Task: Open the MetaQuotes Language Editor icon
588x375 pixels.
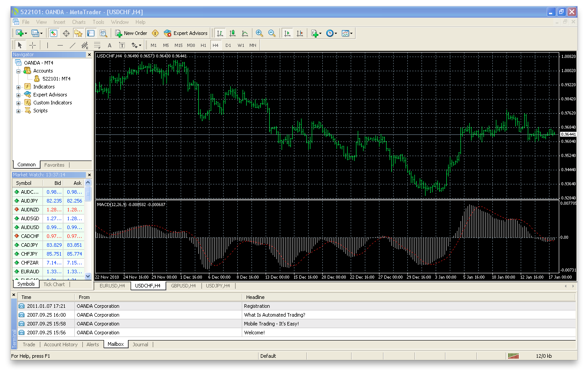Action: (155, 33)
